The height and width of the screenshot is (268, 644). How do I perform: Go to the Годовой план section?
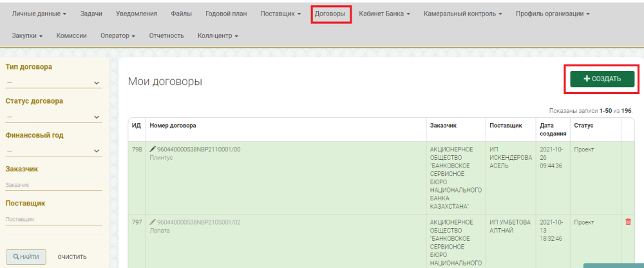pyautogui.click(x=225, y=14)
